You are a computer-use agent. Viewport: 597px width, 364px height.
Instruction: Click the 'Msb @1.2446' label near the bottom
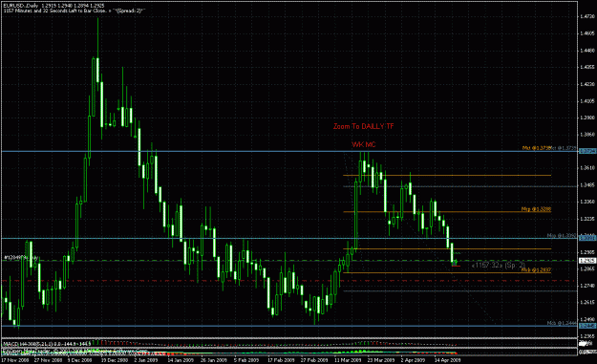(562, 323)
